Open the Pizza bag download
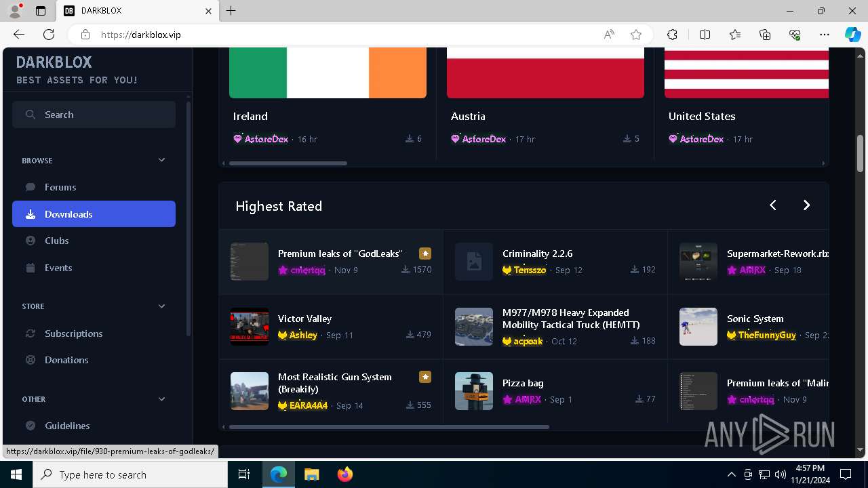Screen dimensions: 868x488 pyautogui.click(x=523, y=383)
